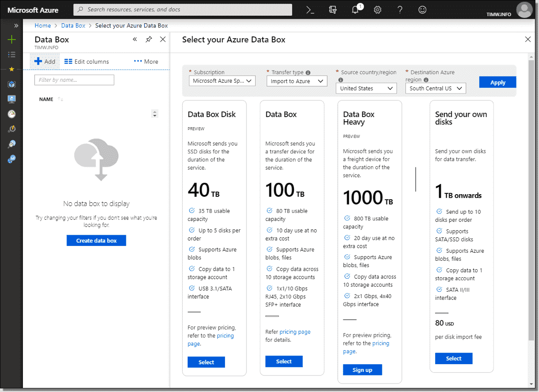Screen dimensions: 539x392
Task: Open the pricing page link for Data Box Disk
Action: pyautogui.click(x=225, y=335)
